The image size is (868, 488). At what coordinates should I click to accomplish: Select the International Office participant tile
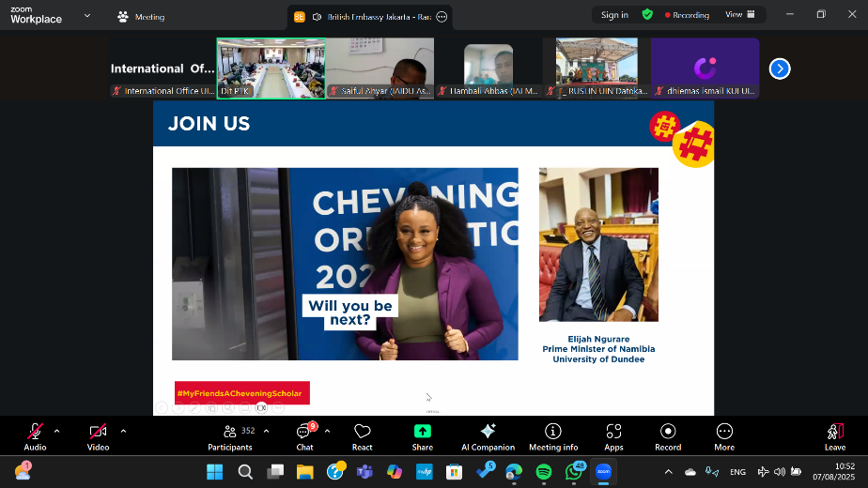point(163,69)
